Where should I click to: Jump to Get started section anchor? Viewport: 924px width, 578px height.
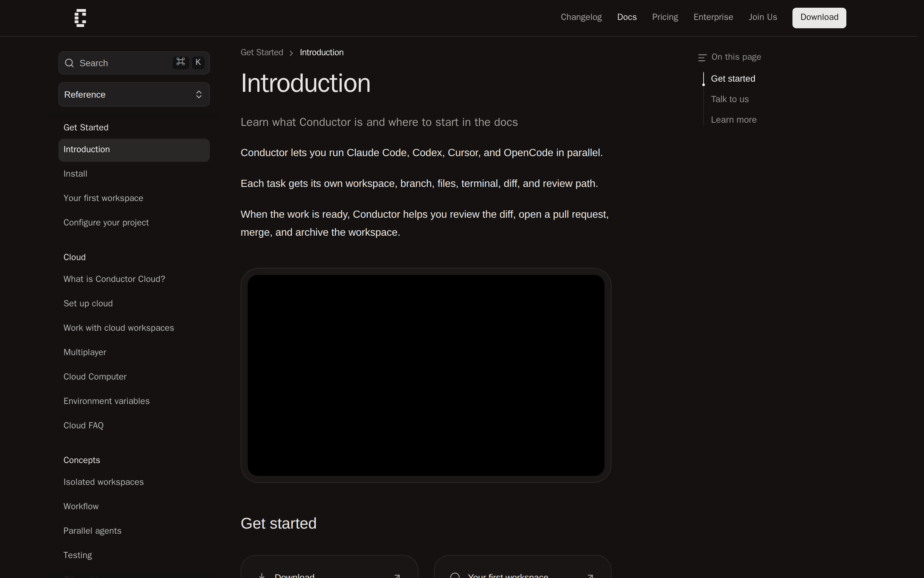733,79
